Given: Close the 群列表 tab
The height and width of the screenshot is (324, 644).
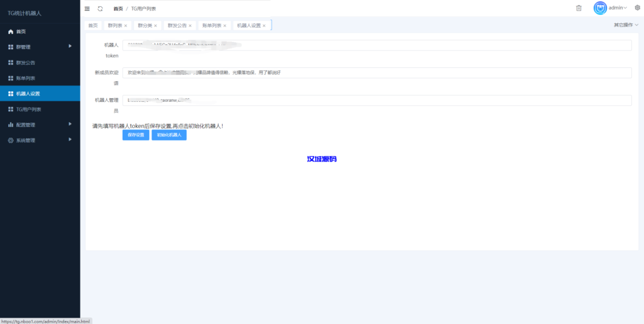Looking at the screenshot, I should 126,26.
